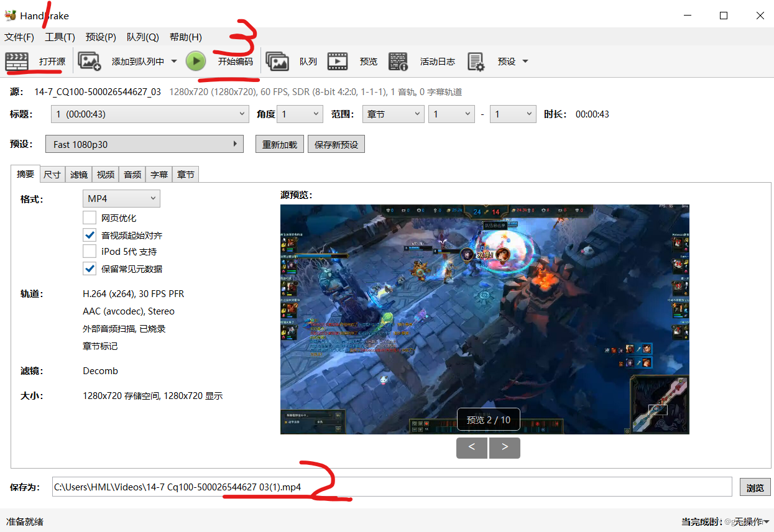
Task: Maximize the HandBrake window
Action: [x=724, y=16]
